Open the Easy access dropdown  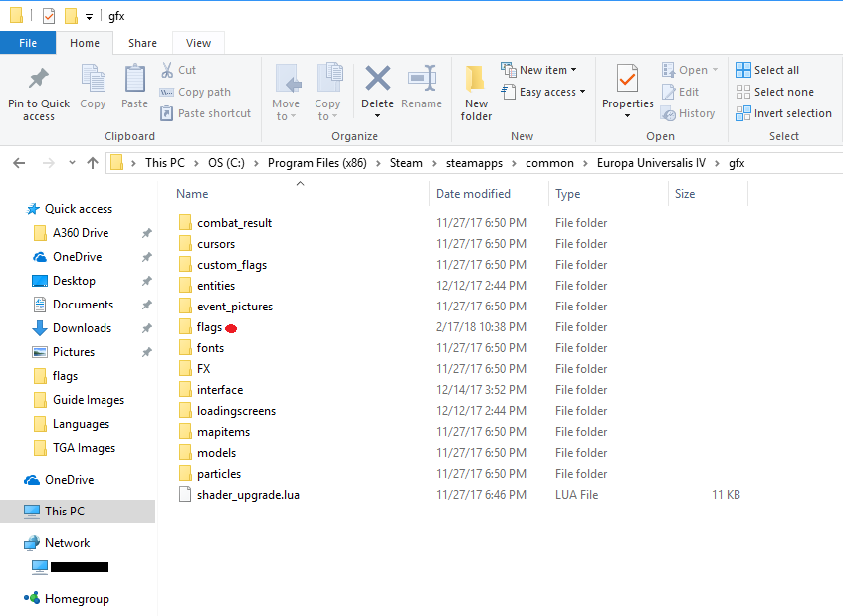tap(543, 92)
